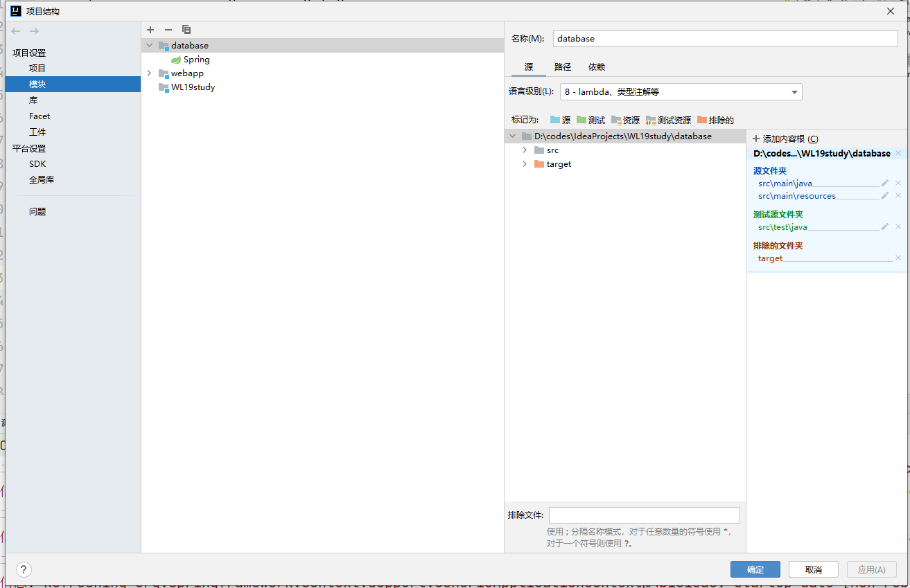Click the forward navigation arrow
Screen dimensions: 910x588
34,31
